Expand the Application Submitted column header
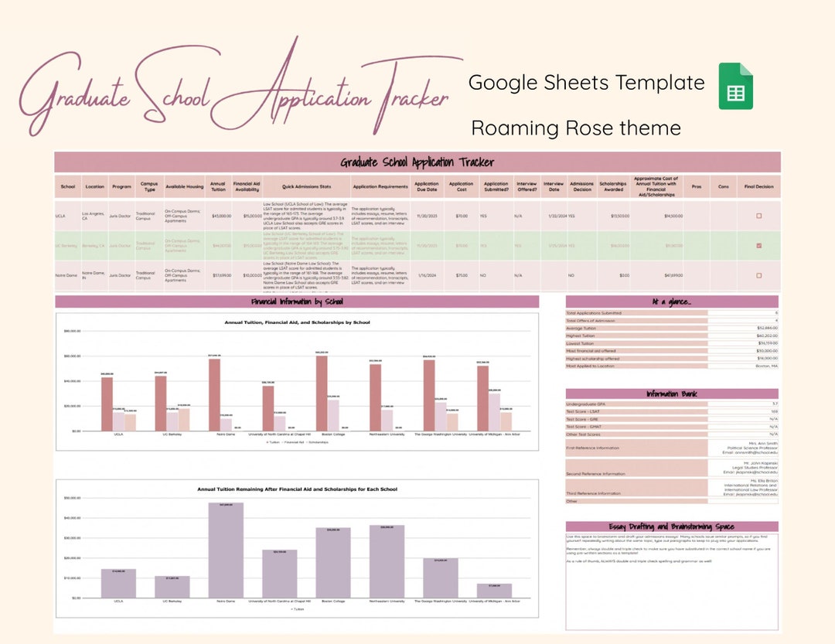835x644 pixels. pyautogui.click(x=496, y=186)
